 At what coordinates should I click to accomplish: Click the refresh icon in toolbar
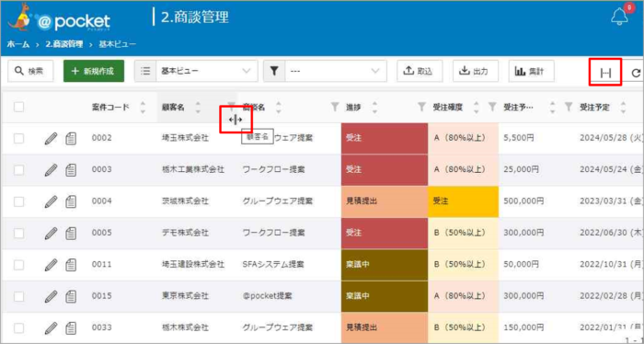[x=637, y=73]
